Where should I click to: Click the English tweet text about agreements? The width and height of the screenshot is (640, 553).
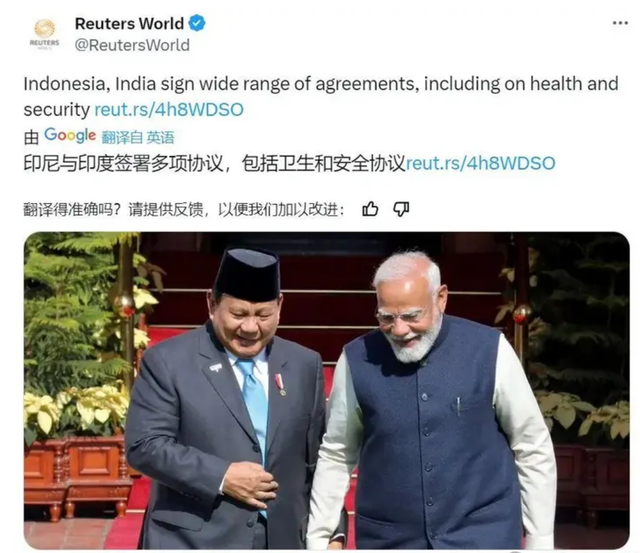pyautogui.click(x=320, y=96)
